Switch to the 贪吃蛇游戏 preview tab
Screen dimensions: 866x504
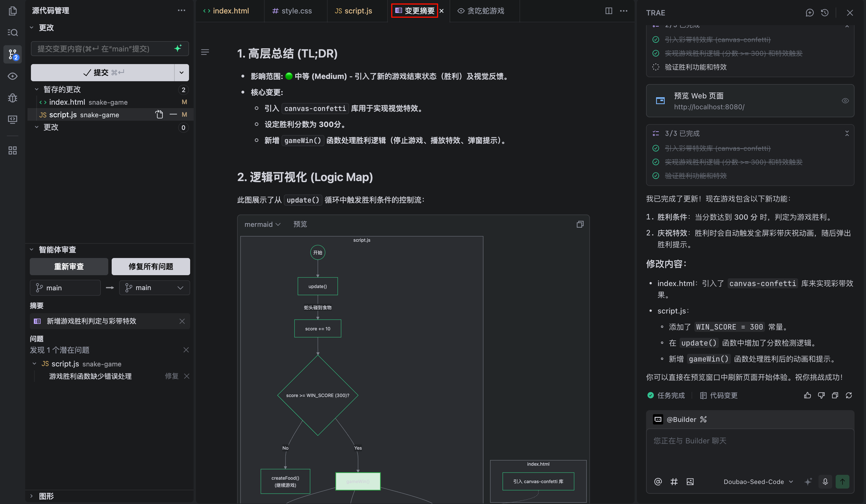pos(481,11)
